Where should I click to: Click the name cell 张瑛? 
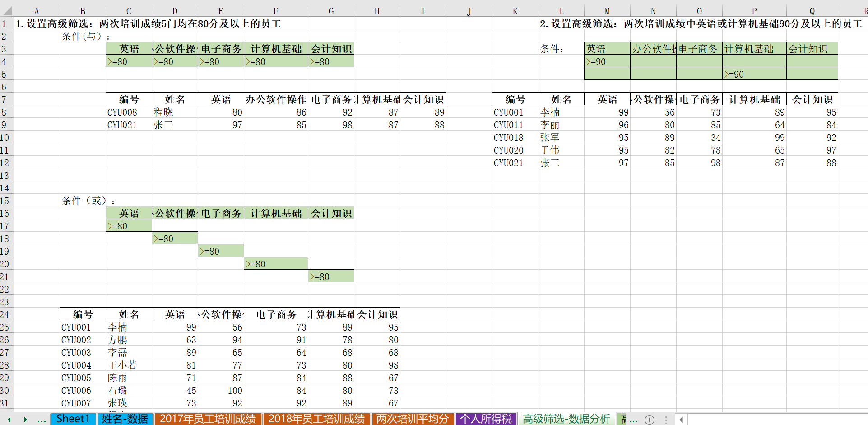coord(129,403)
